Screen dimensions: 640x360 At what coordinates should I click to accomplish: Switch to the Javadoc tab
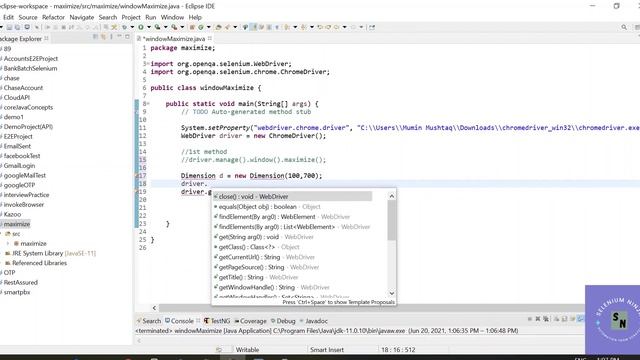(313, 321)
